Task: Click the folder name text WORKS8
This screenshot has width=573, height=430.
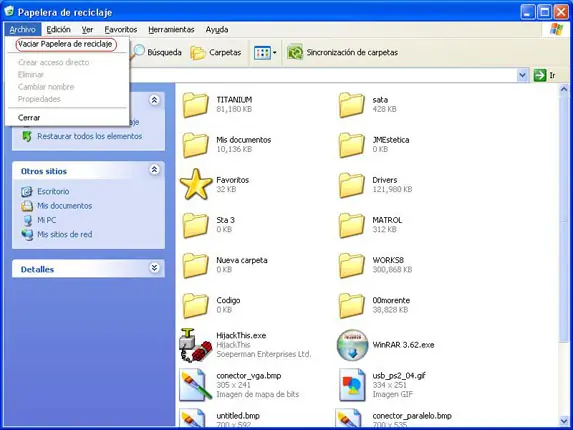Action: [388, 260]
